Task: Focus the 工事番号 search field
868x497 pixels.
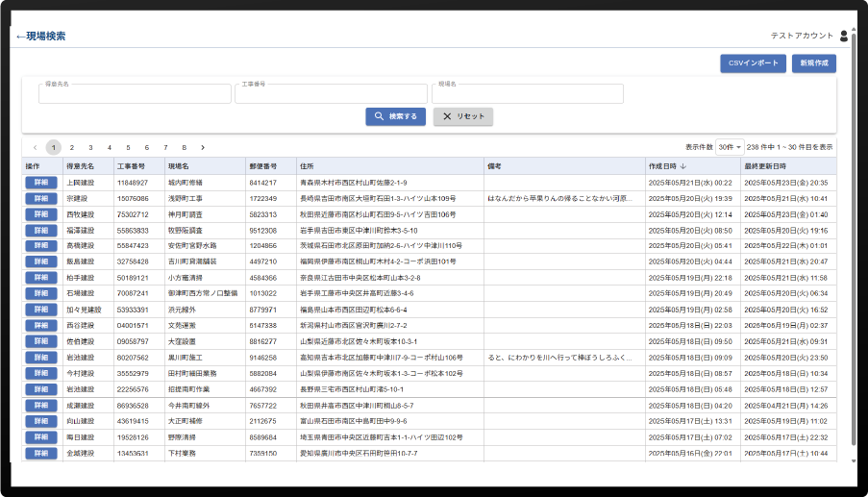Action: [x=331, y=94]
